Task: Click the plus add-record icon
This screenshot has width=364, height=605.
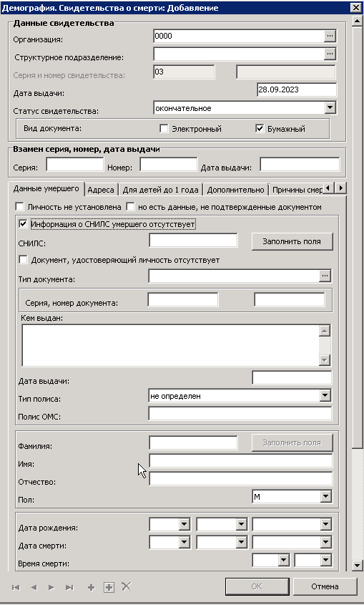Action: [91, 587]
